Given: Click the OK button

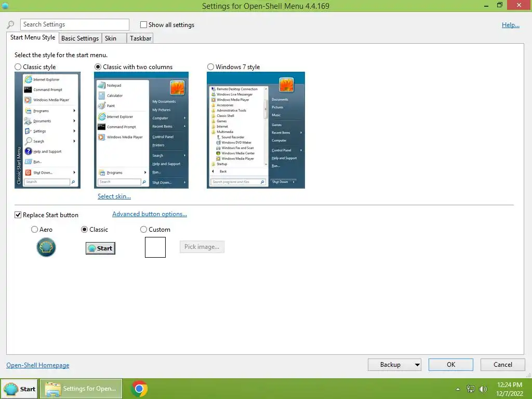Looking at the screenshot, I should click(450, 365).
